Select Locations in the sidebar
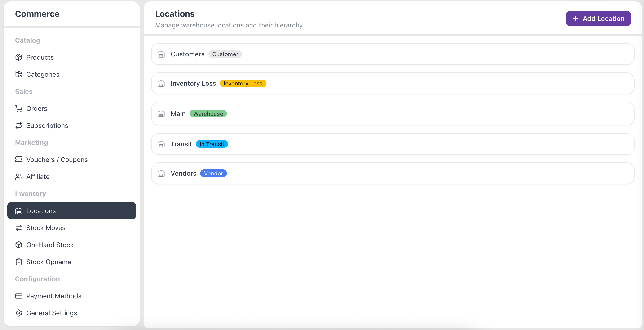The image size is (644, 330). pos(71,211)
